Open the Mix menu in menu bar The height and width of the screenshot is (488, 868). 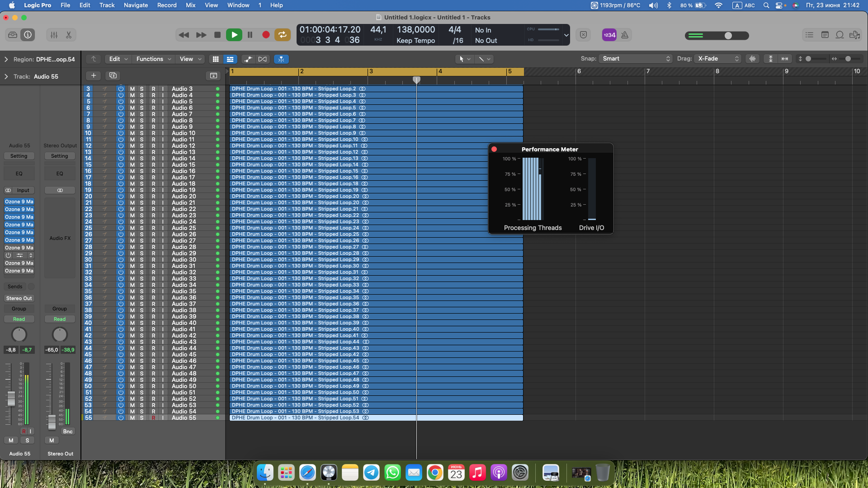tap(190, 5)
